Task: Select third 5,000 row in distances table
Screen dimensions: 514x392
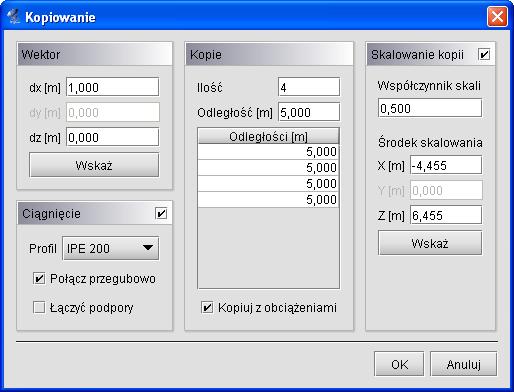Action: 268,184
